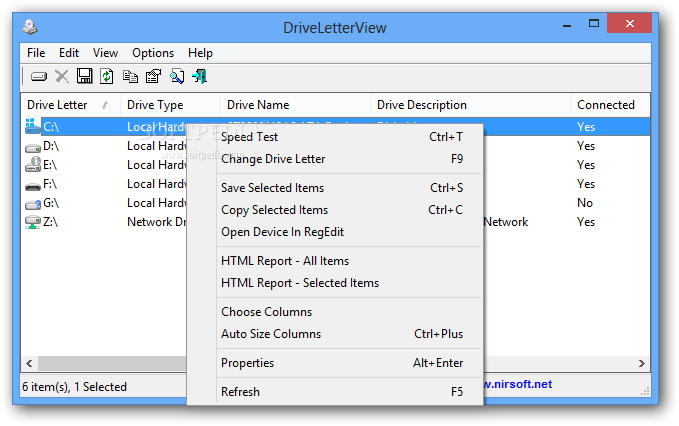
Task: Select the 'E:\' drive letter text
Action: (x=50, y=165)
